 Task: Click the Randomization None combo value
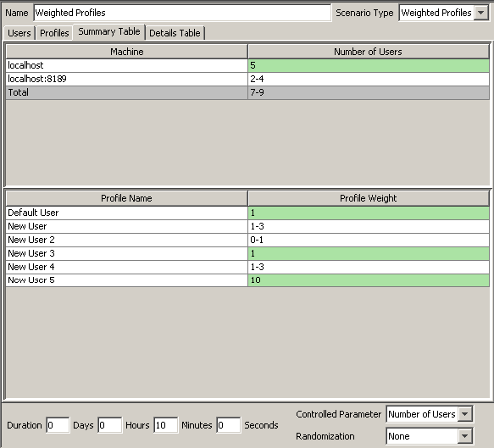(422, 436)
